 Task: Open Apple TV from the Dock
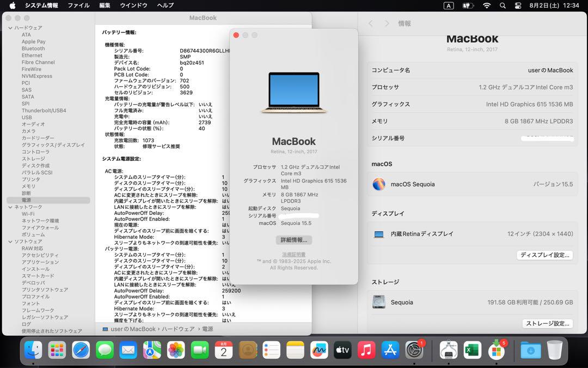343,351
